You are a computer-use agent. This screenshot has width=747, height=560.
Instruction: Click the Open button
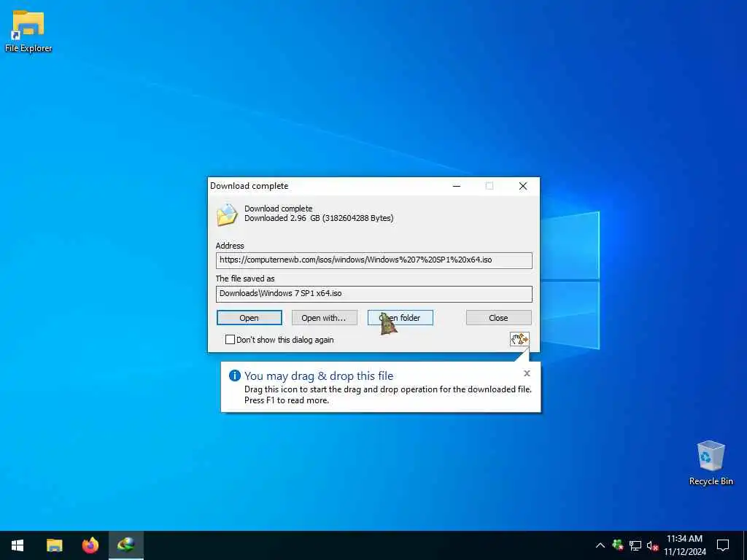249,318
